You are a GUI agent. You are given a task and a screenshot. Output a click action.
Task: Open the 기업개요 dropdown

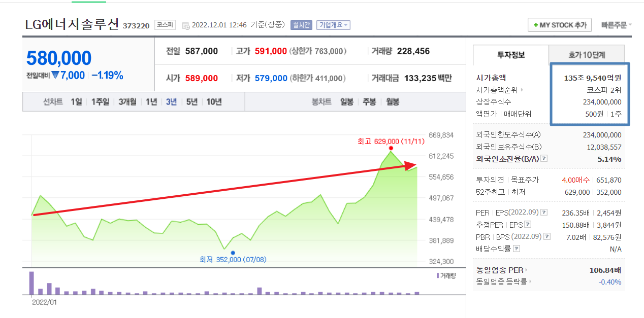(333, 24)
